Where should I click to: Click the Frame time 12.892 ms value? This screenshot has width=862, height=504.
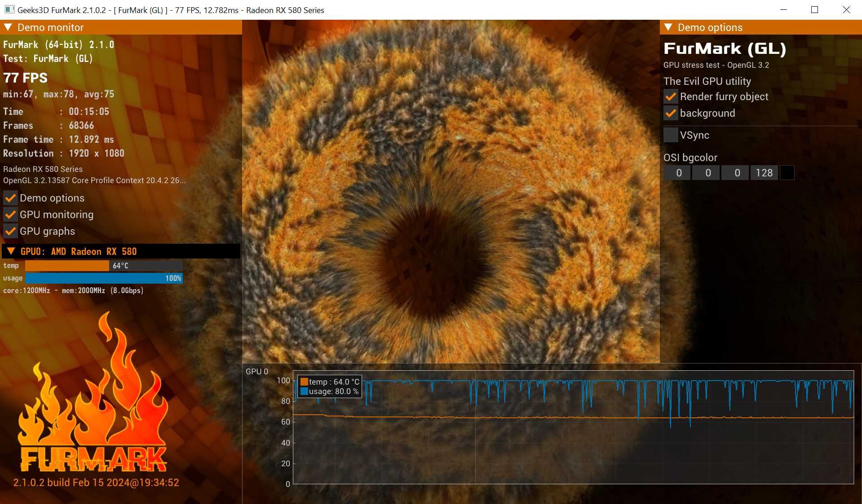coord(91,140)
